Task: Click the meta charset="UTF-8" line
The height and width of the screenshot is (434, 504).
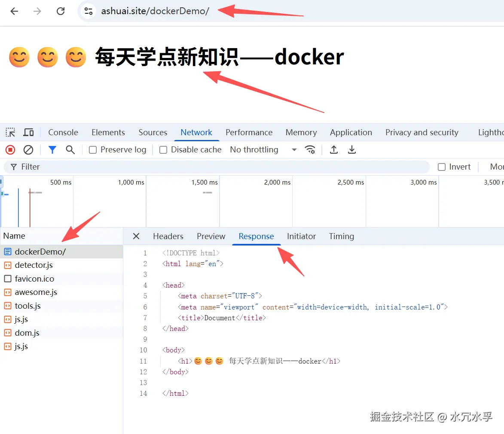Action: pyautogui.click(x=220, y=296)
